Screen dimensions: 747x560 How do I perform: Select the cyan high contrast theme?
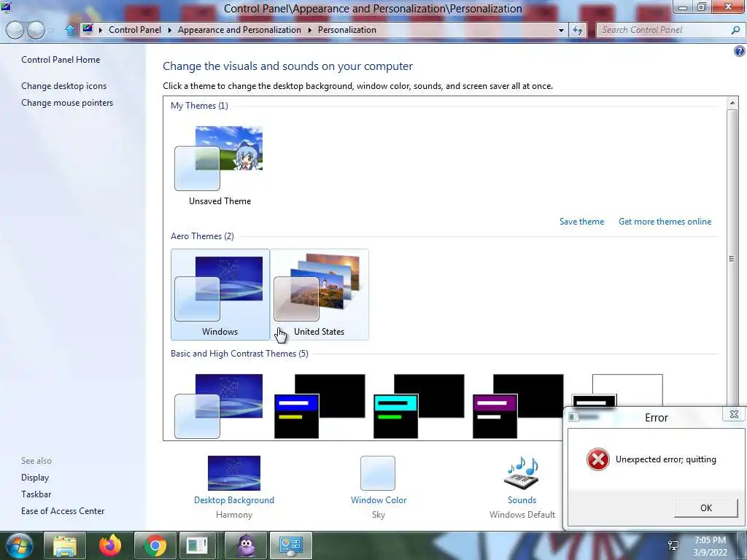(419, 406)
